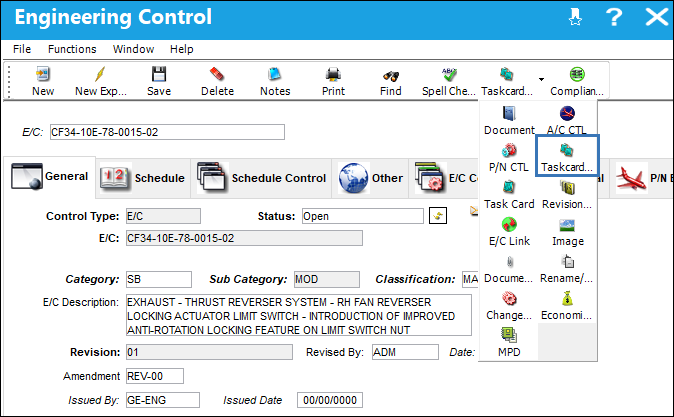Image resolution: width=674 pixels, height=417 pixels.
Task: Switch to the E/C C... tab
Action: tap(444, 178)
